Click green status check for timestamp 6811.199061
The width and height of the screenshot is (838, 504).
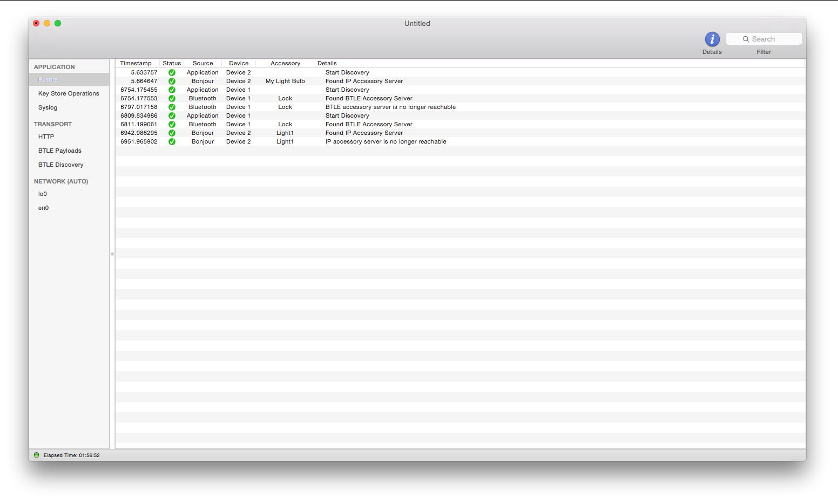coord(172,124)
